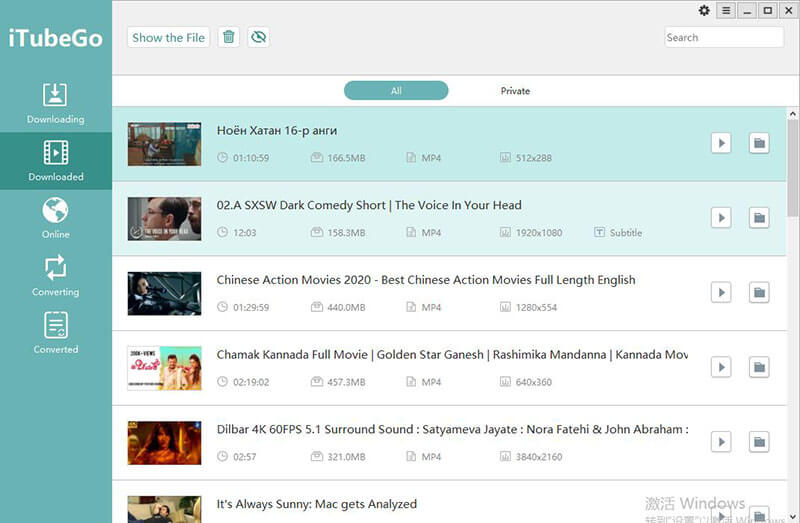The width and height of the screenshot is (800, 523).
Task: Select title It's Always Sunny: Mac gets Analyzed
Action: 316,504
